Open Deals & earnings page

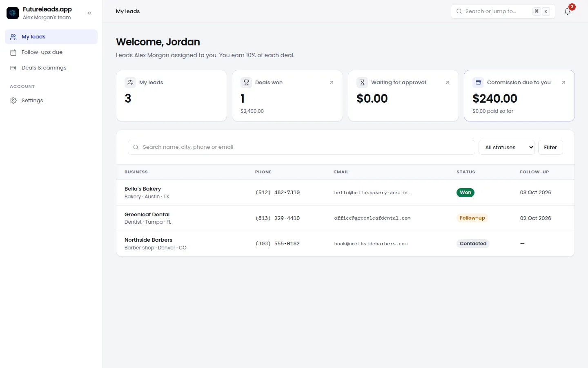(51, 68)
